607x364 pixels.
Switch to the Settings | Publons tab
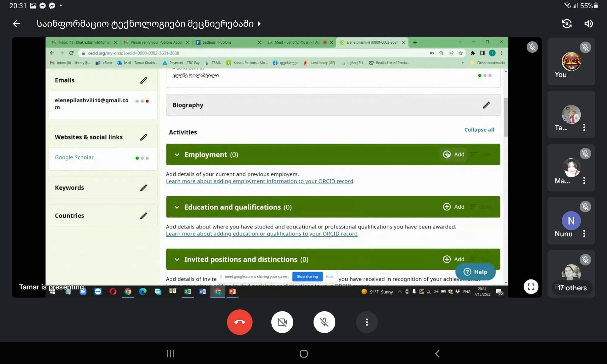[217, 42]
